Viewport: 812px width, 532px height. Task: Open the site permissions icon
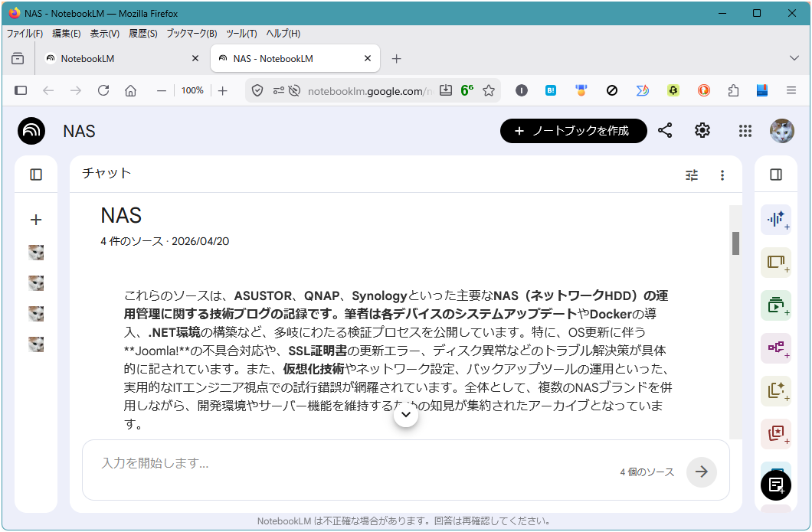tap(279, 90)
